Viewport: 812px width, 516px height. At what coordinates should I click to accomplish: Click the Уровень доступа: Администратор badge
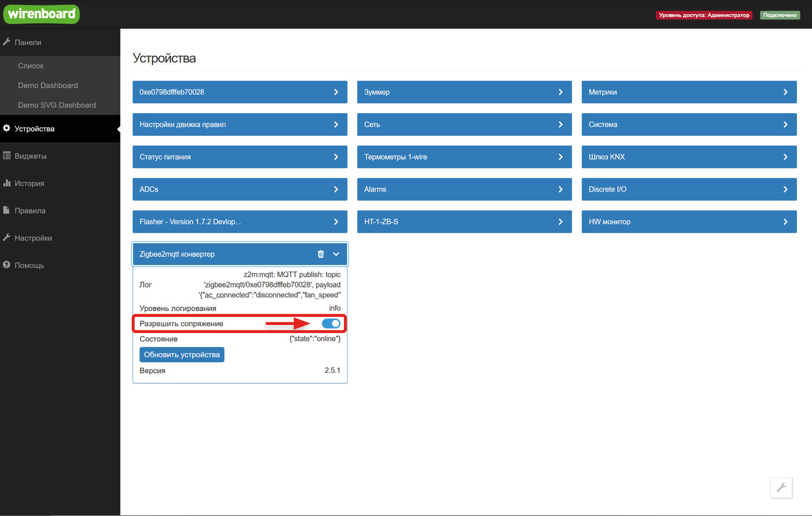pos(704,15)
